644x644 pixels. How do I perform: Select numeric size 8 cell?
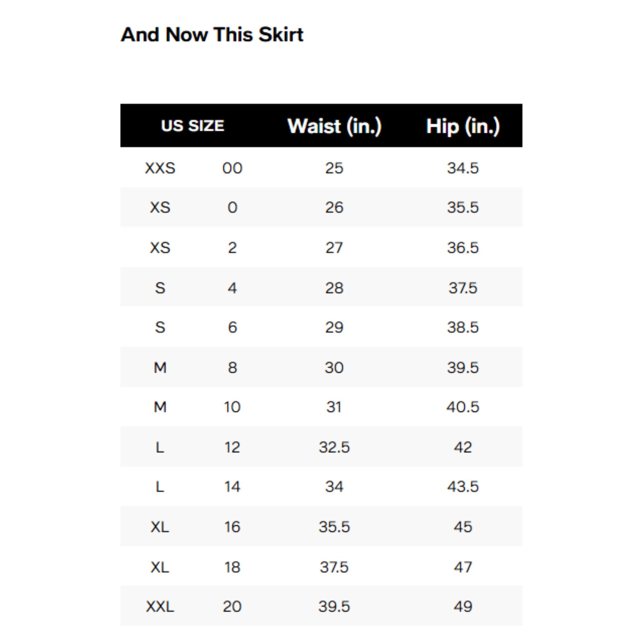tap(232, 367)
